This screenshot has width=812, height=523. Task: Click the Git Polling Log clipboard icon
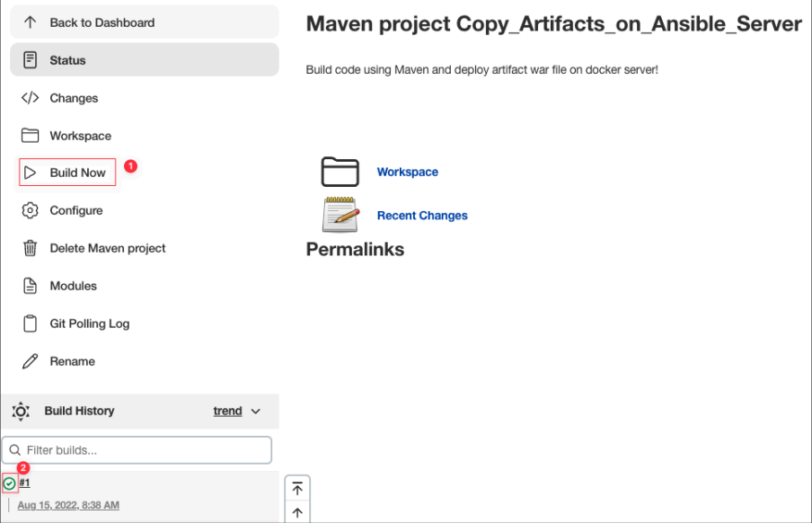[x=30, y=324]
